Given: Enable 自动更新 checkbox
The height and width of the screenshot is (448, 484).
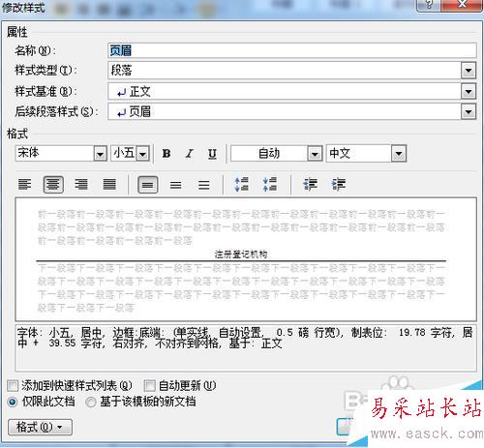Looking at the screenshot, I should click(x=149, y=385).
